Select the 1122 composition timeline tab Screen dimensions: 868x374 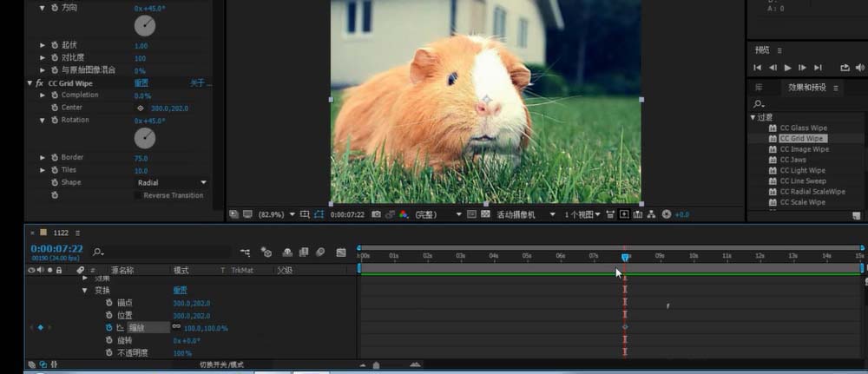(x=60, y=233)
